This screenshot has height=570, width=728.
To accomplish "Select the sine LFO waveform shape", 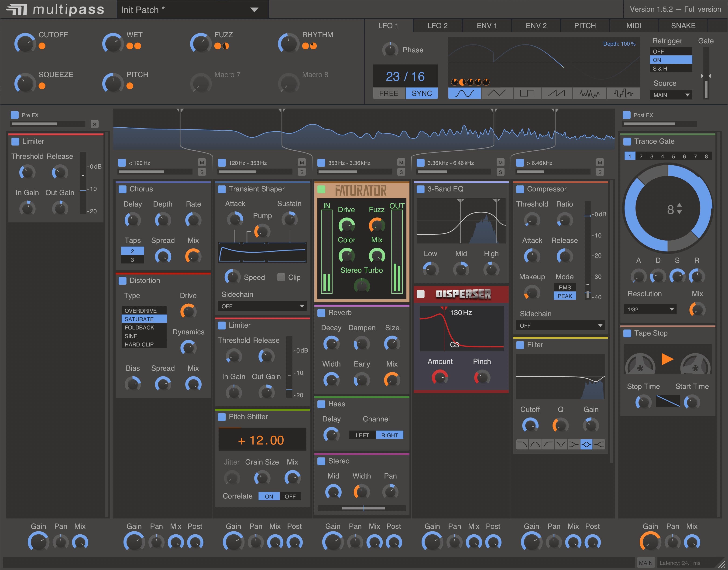I will click(464, 93).
